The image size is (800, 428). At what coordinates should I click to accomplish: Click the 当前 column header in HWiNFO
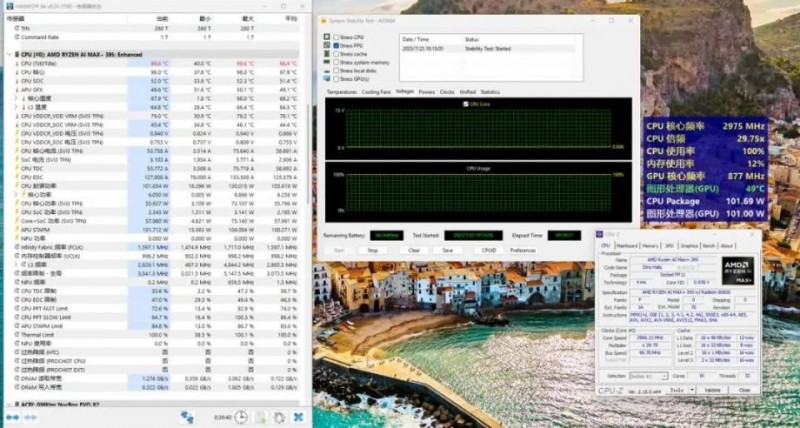point(162,19)
